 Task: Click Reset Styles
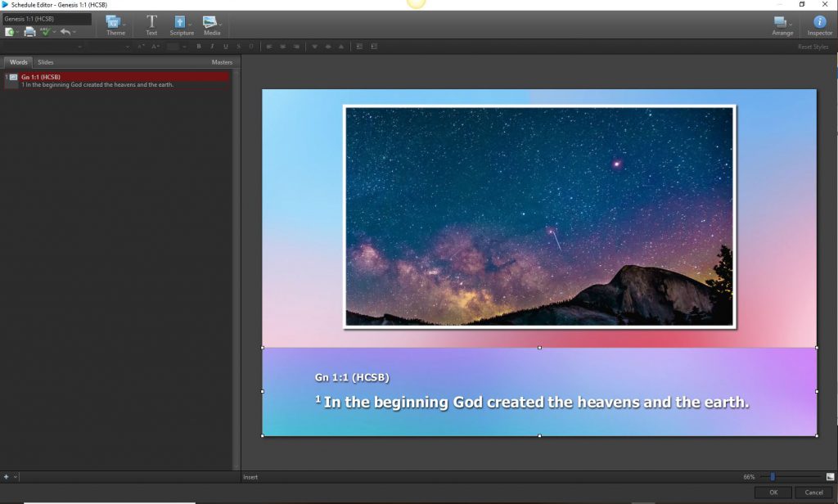813,47
